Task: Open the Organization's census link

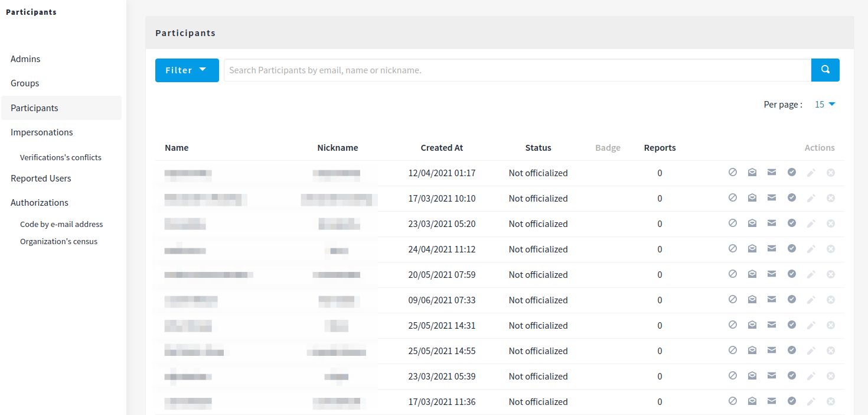Action: click(59, 241)
